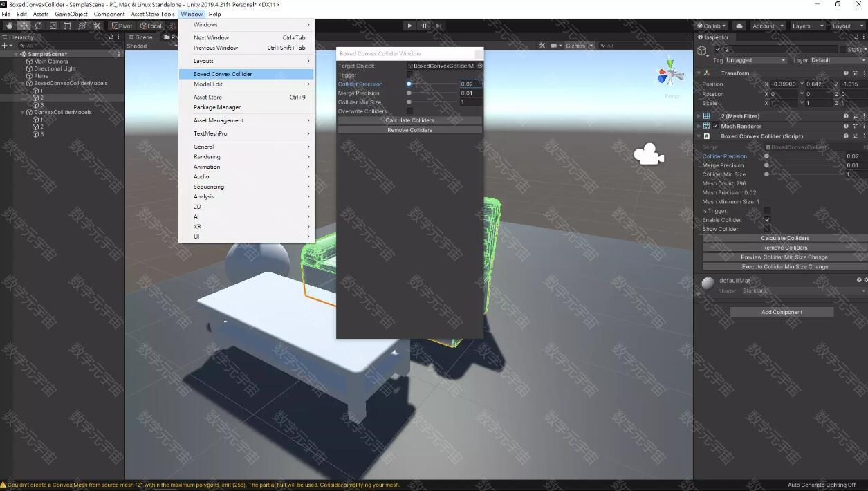868x491 pixels.
Task: Toggle the Local handle rotation button
Action: point(151,26)
